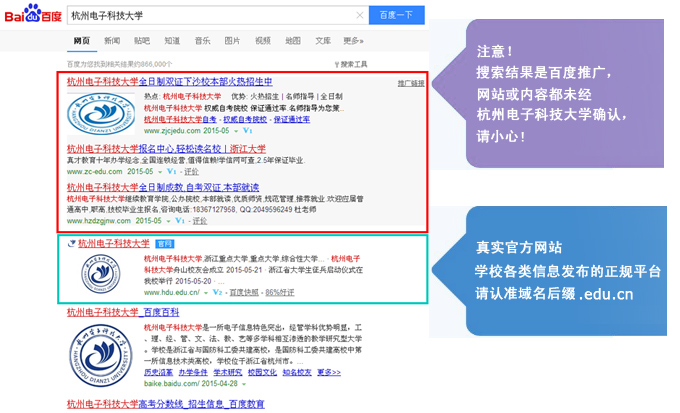This screenshot has width=680, height=413.
Task: Click the V1 badge beside www.zc-edu.com
Action: tap(172, 171)
